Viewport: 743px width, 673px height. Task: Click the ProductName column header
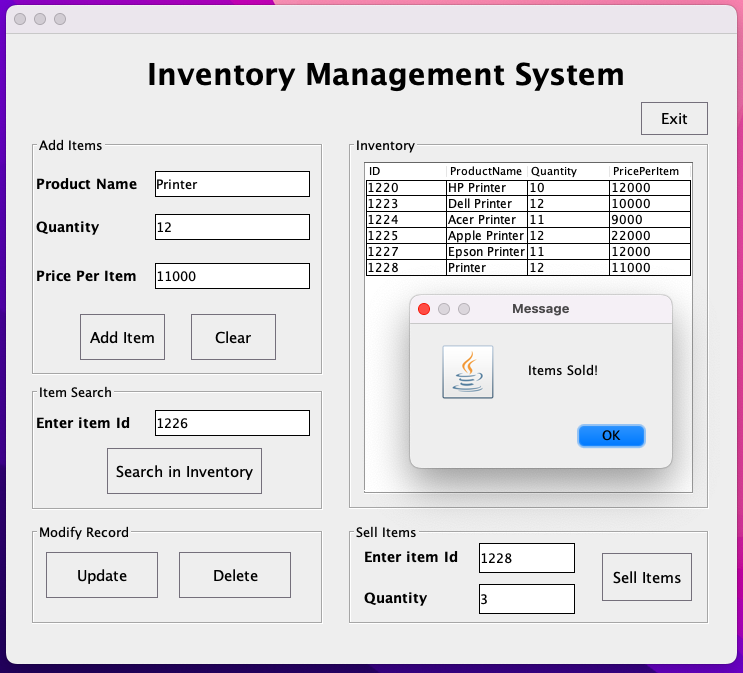click(x=486, y=171)
